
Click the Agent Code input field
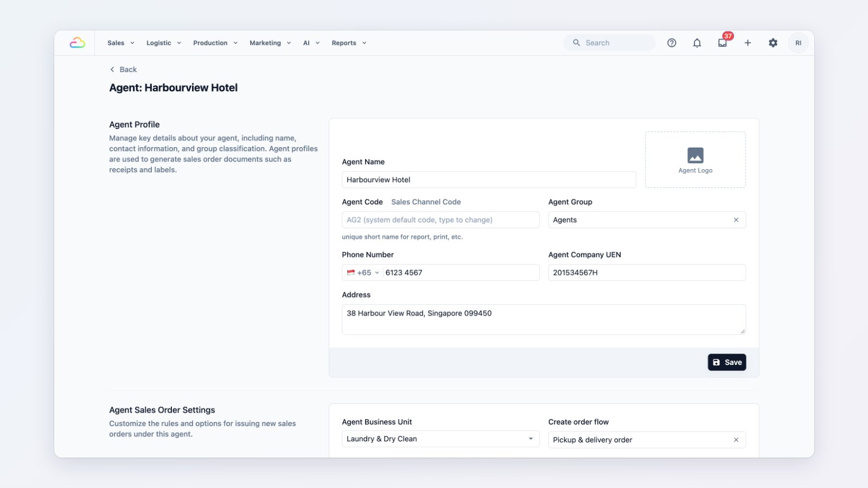coord(441,220)
